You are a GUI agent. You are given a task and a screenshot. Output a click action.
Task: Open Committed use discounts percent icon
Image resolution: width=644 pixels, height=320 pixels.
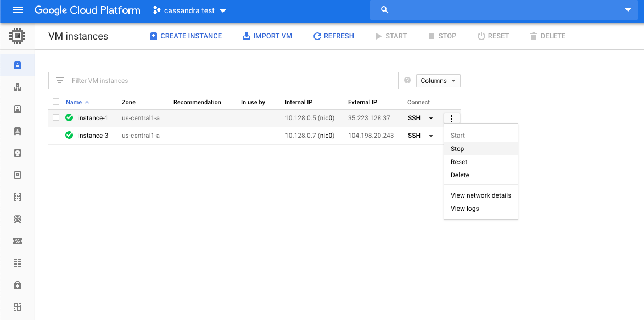17,241
